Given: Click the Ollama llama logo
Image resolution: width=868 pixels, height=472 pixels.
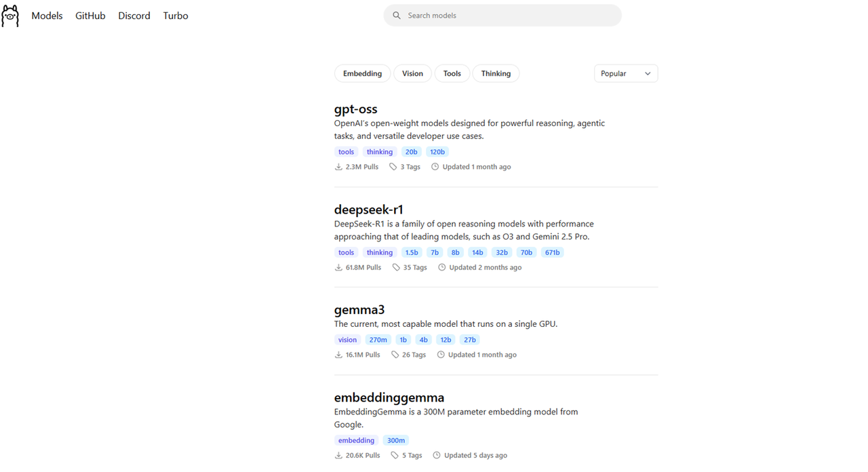Looking at the screenshot, I should point(10,16).
